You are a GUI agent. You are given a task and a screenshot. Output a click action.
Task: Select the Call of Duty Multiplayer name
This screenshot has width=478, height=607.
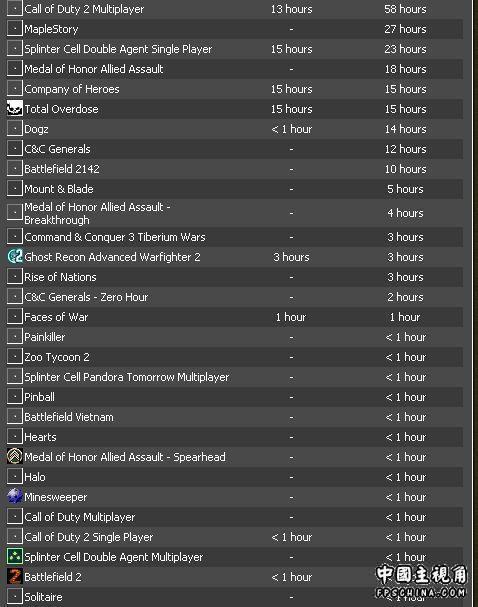[80, 517]
